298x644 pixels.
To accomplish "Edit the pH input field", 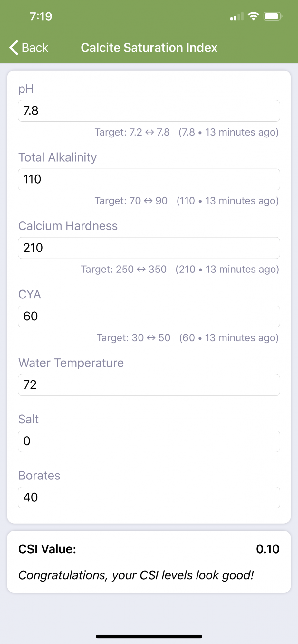I will (149, 111).
